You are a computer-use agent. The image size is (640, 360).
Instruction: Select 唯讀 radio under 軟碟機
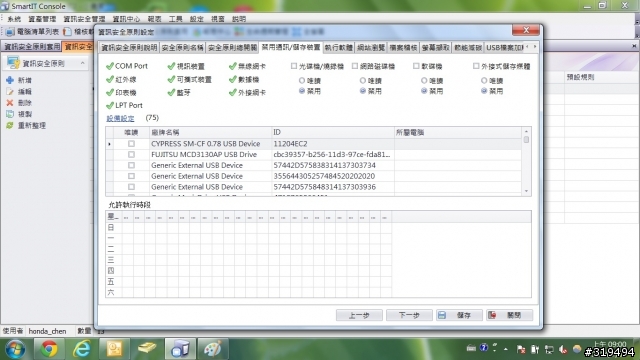[x=424, y=80]
